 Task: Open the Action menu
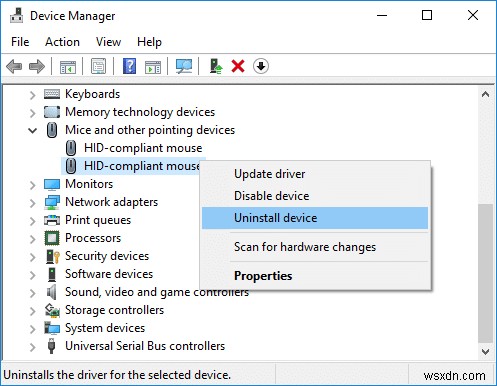point(62,42)
